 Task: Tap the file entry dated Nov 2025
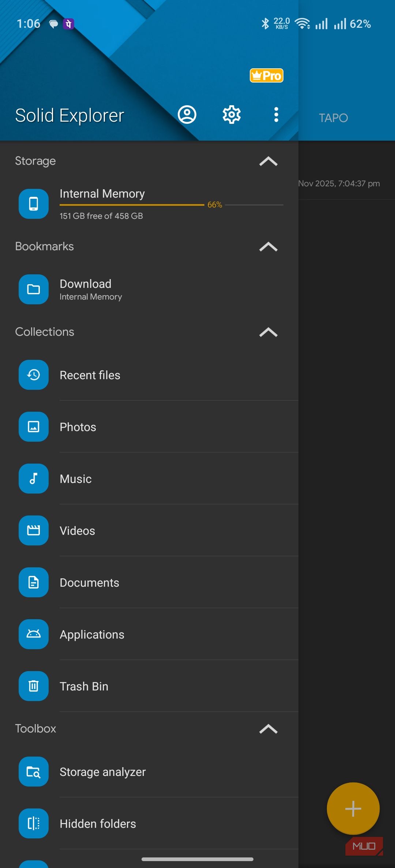pos(347,183)
